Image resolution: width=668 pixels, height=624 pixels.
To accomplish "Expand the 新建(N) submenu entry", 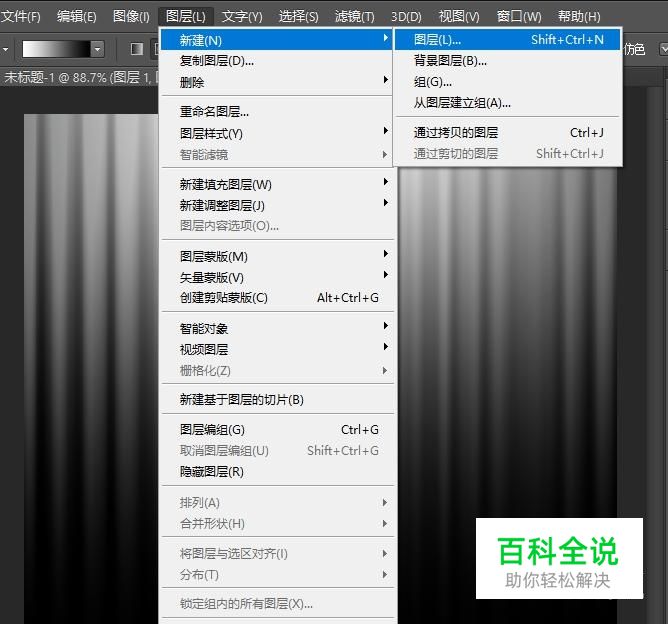I will tap(276, 40).
